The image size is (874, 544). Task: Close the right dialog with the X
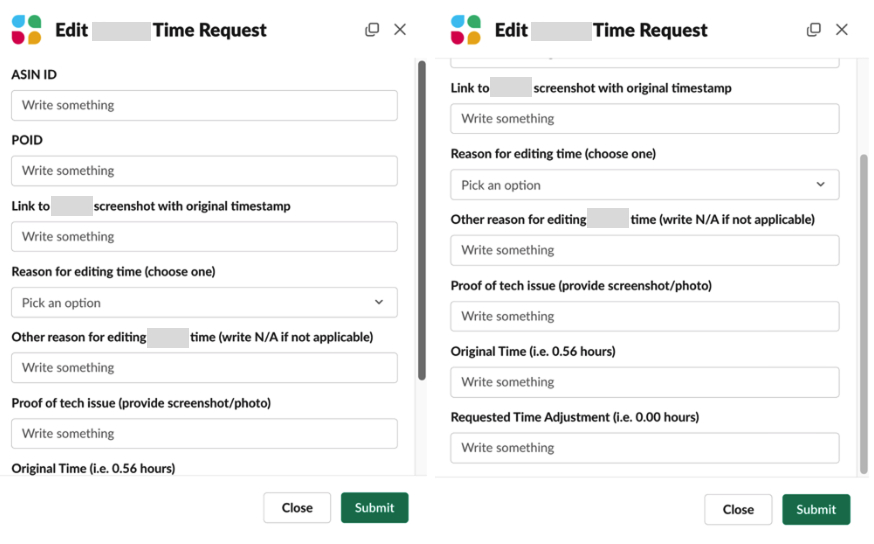pyautogui.click(x=842, y=30)
